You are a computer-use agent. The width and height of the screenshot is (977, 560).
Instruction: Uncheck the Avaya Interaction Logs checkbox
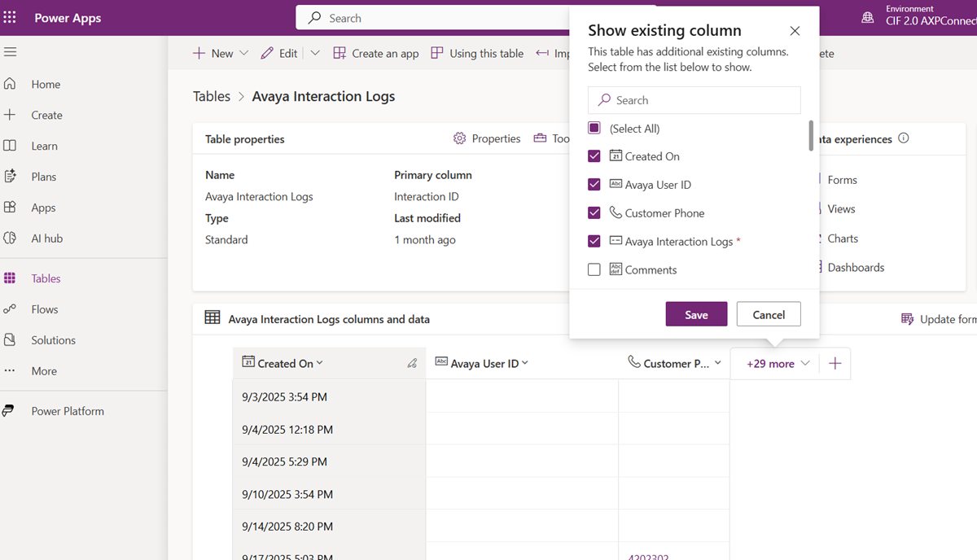pos(594,241)
